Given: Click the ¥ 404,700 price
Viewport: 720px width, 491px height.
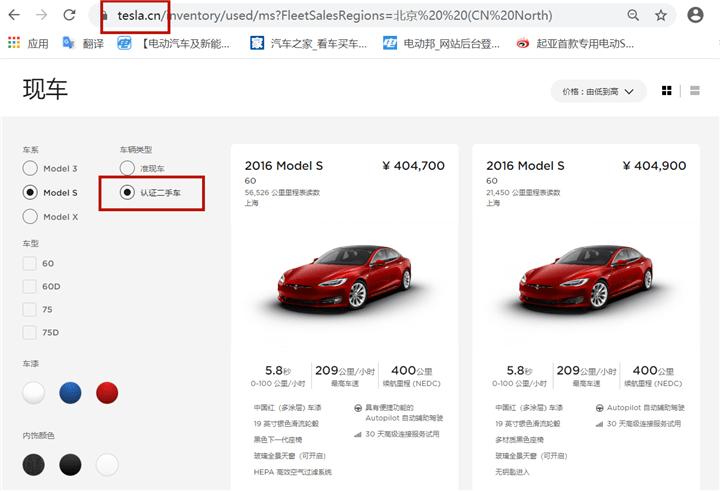Looking at the screenshot, I should (x=413, y=166).
